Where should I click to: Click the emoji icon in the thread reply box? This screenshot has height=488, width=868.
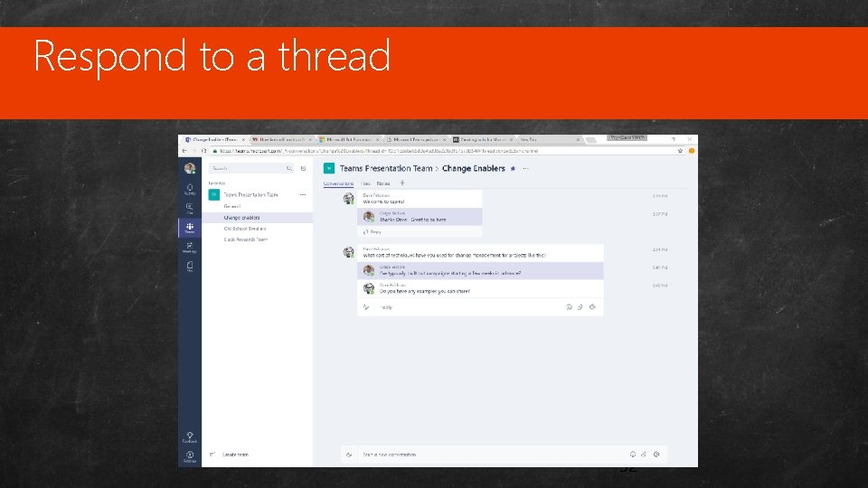[569, 307]
